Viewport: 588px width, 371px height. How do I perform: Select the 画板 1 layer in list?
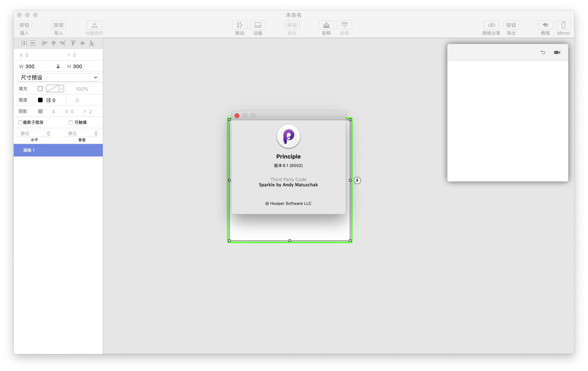tap(58, 150)
